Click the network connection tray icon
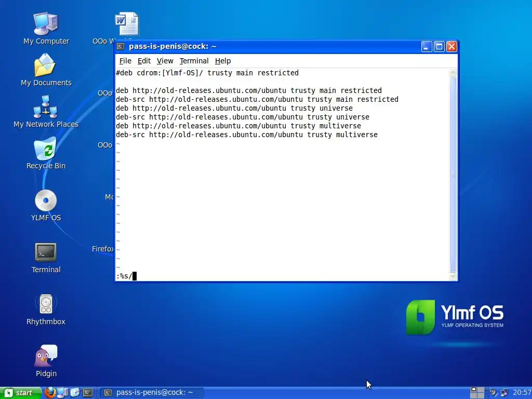The width and height of the screenshot is (532, 399). click(x=504, y=393)
